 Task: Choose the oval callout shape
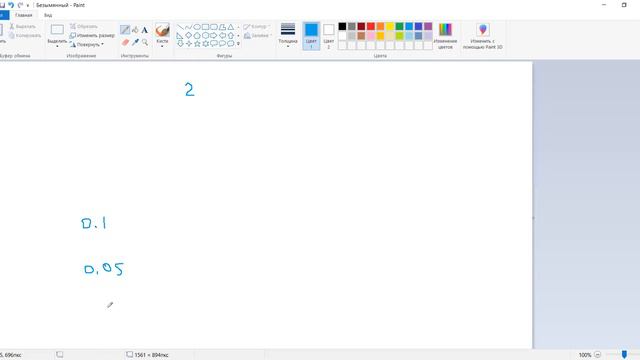tap(222, 43)
